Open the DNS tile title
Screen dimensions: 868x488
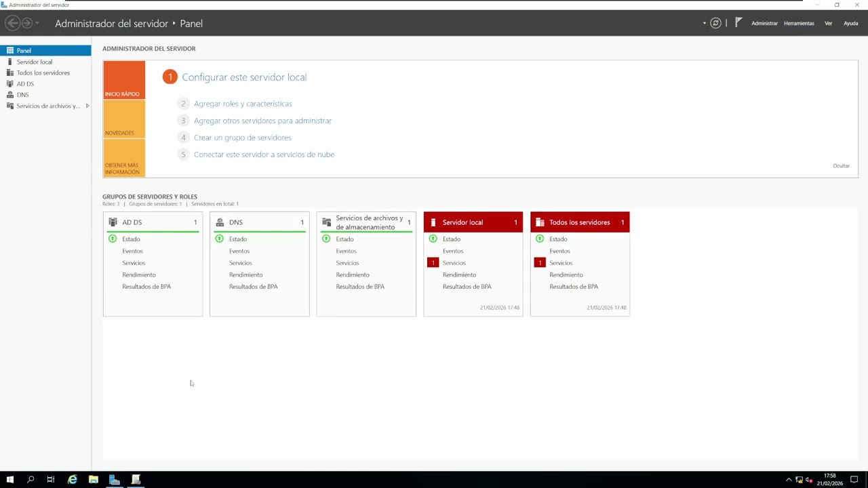coord(235,222)
